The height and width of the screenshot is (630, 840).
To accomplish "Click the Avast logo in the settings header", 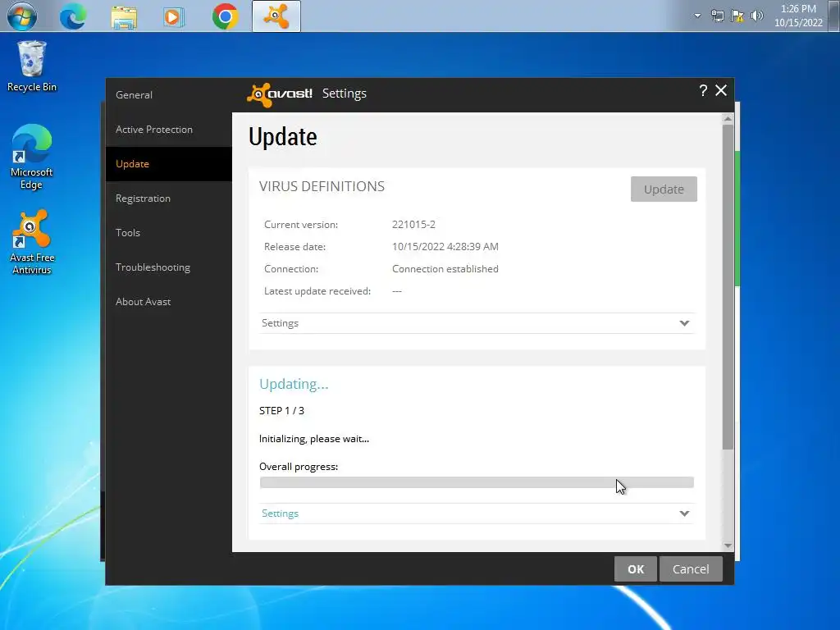I will [279, 94].
